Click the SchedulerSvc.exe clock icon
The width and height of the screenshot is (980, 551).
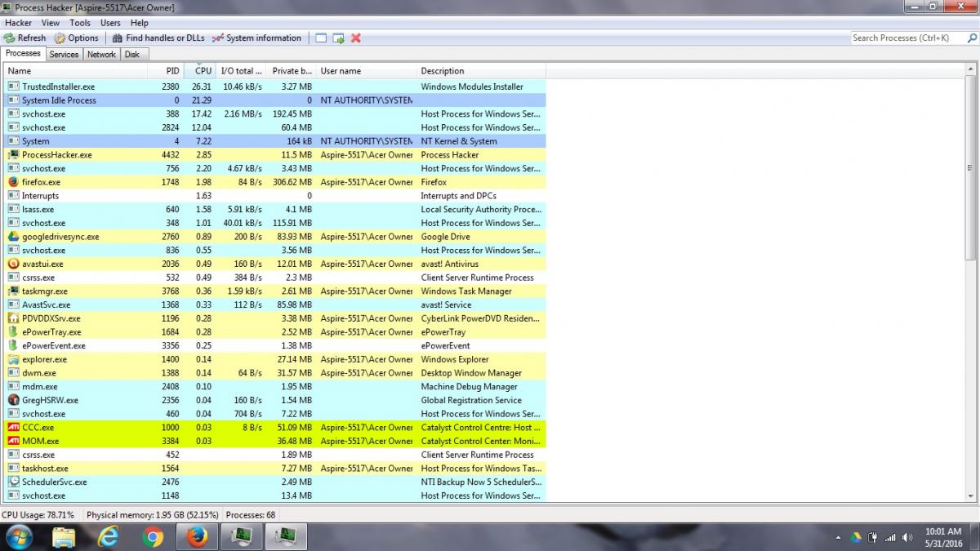click(x=14, y=482)
